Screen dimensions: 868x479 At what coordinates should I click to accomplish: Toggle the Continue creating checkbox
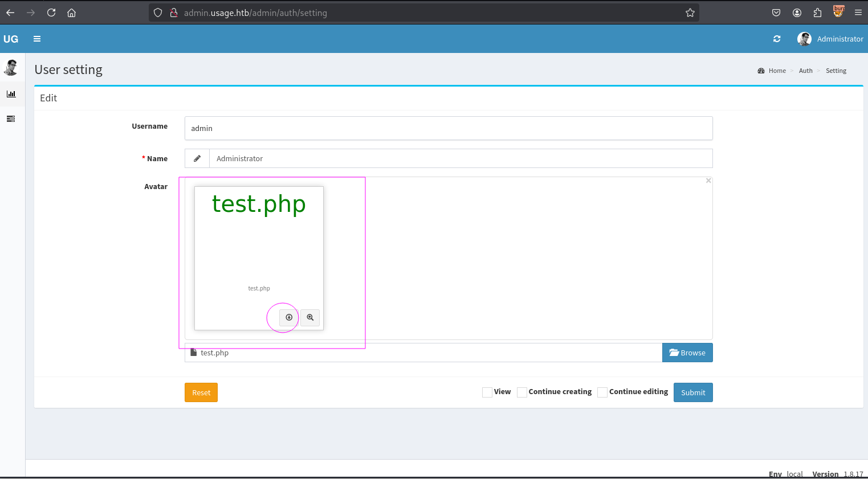522,392
